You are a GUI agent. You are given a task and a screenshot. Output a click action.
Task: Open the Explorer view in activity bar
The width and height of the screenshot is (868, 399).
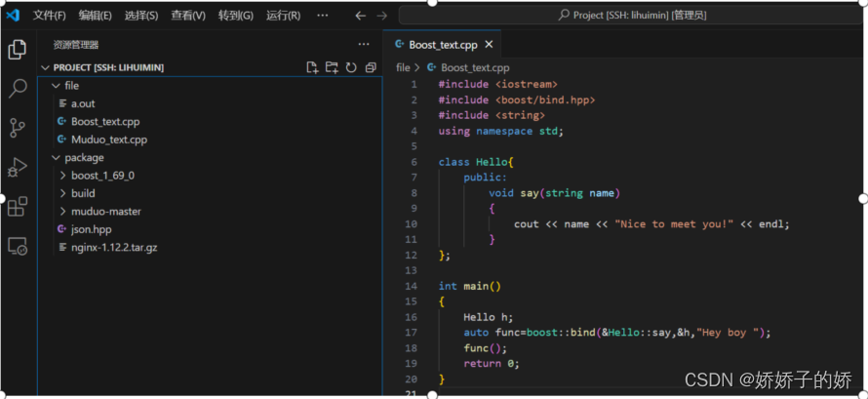point(18,49)
